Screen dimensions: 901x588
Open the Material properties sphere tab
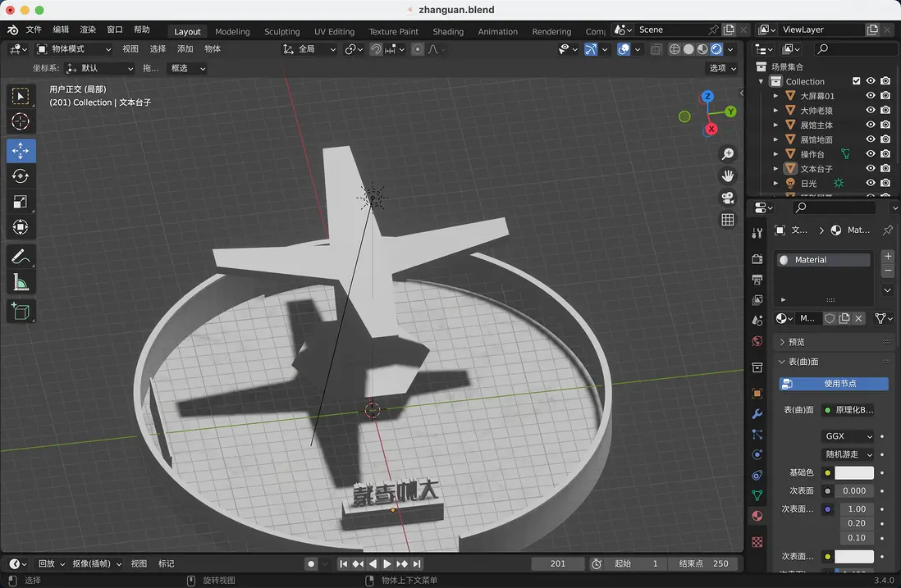pos(757,516)
